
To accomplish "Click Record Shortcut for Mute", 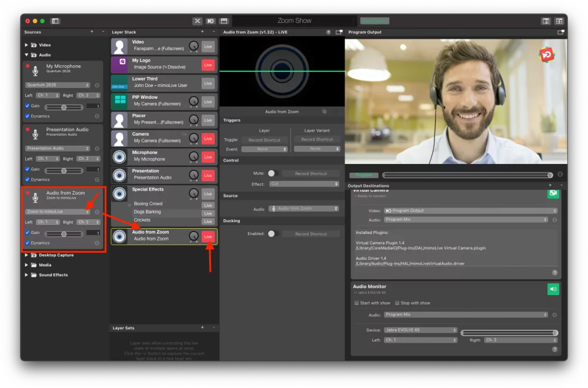I will 311,173.
